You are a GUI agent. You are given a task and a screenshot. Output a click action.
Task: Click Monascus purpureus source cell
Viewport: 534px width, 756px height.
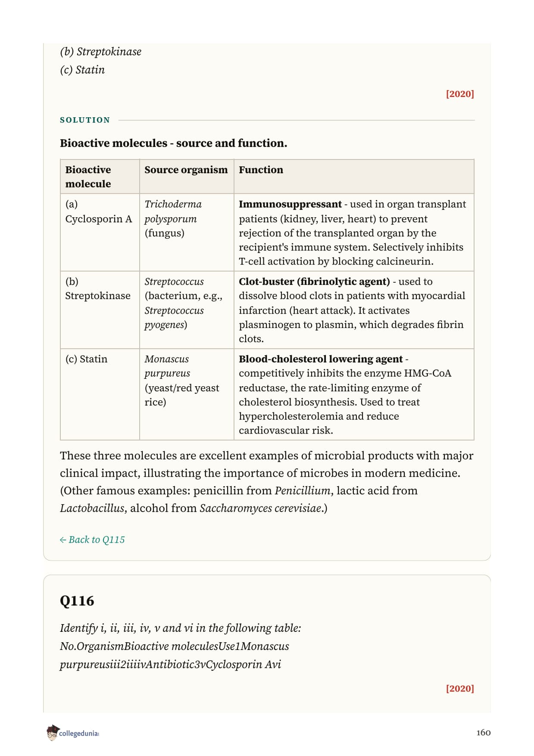pyautogui.click(x=187, y=394)
